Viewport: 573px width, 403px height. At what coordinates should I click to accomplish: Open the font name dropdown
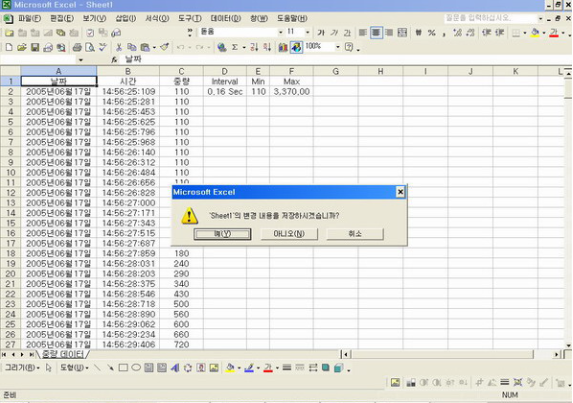[x=281, y=32]
